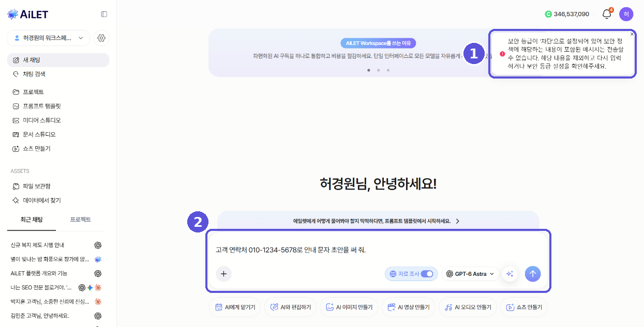
Task: Click the AI 오디오 만들기 button
Action: coord(468,307)
